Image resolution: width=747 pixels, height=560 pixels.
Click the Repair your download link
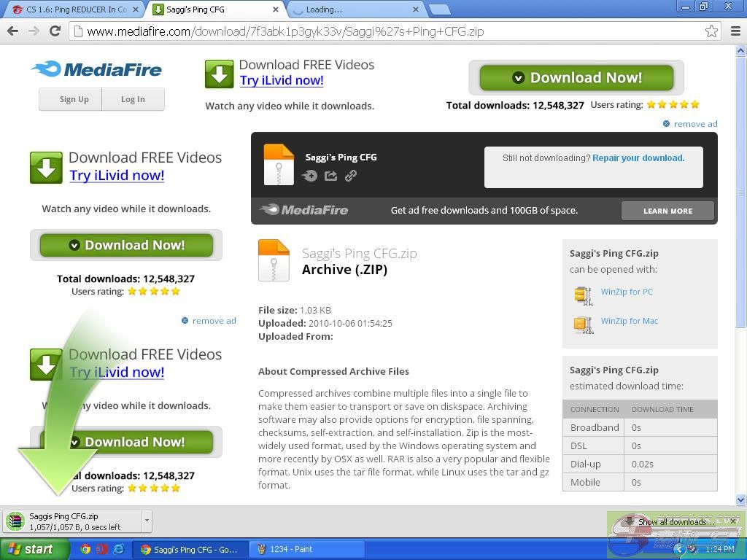click(638, 157)
